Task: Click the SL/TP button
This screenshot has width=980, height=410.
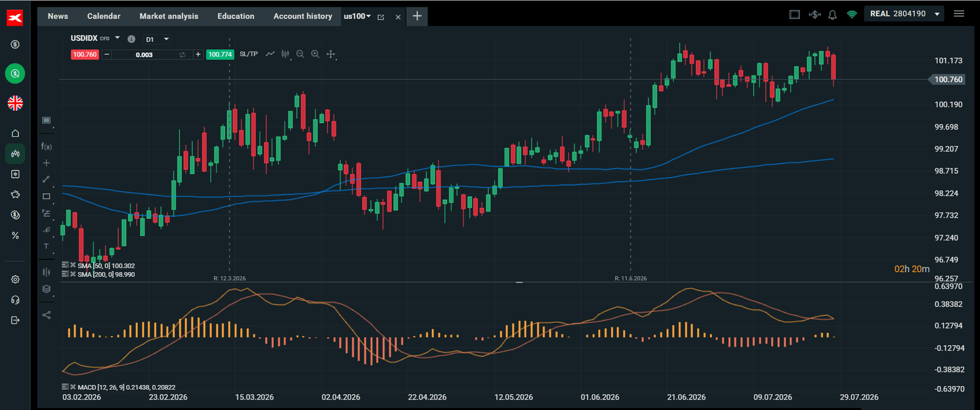Action: pyautogui.click(x=249, y=55)
